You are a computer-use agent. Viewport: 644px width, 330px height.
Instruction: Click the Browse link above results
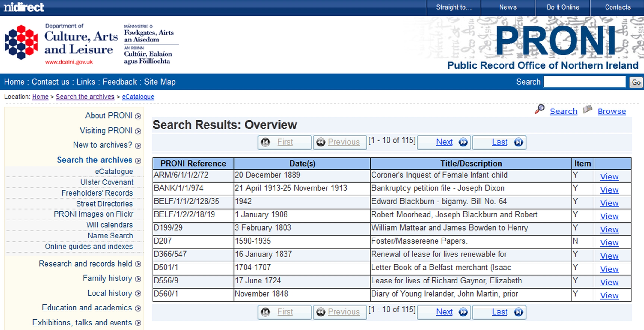[612, 111]
